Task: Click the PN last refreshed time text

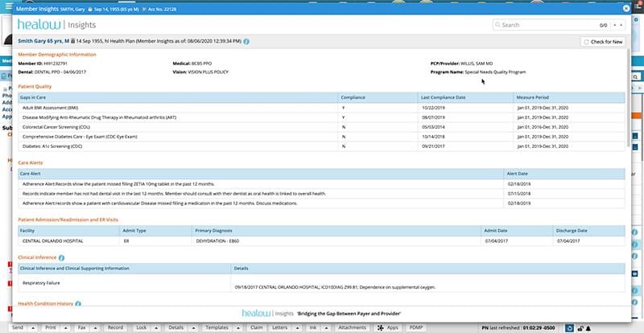Action: click(x=518, y=328)
